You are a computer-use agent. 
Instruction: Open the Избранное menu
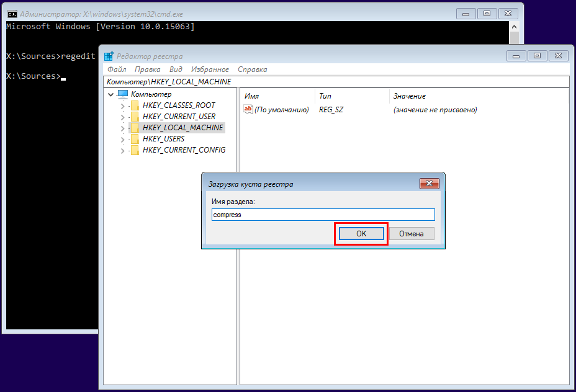(210, 69)
